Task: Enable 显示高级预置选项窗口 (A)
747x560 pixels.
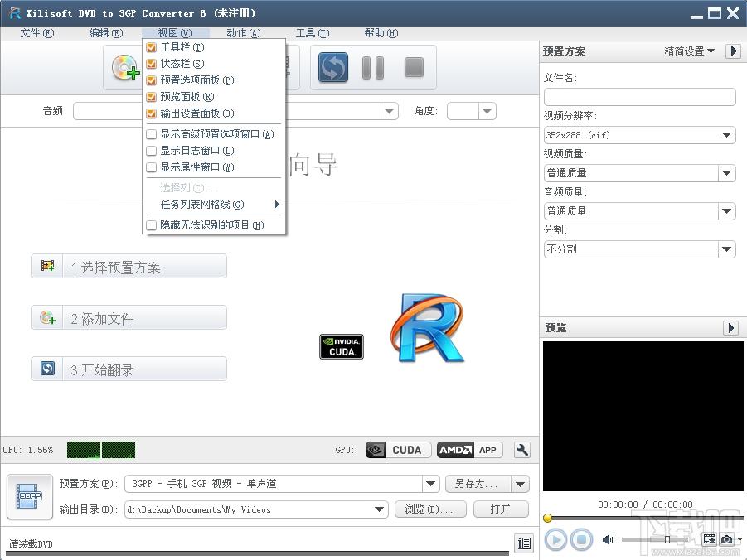Action: pyautogui.click(x=152, y=134)
